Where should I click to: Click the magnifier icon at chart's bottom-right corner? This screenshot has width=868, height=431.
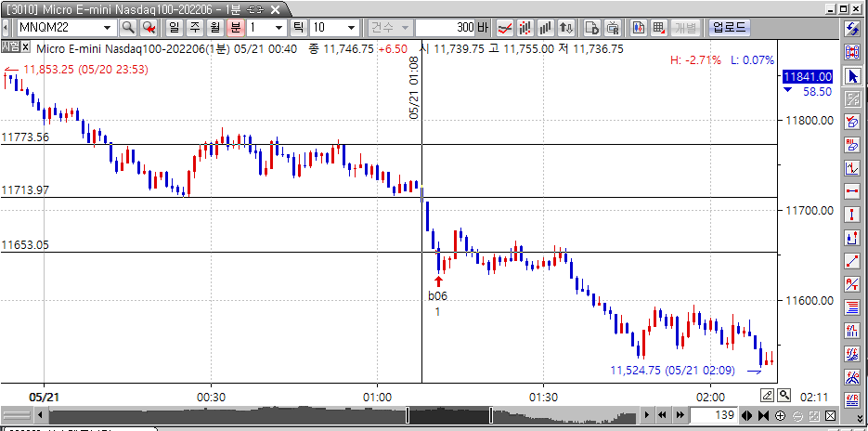(784, 395)
